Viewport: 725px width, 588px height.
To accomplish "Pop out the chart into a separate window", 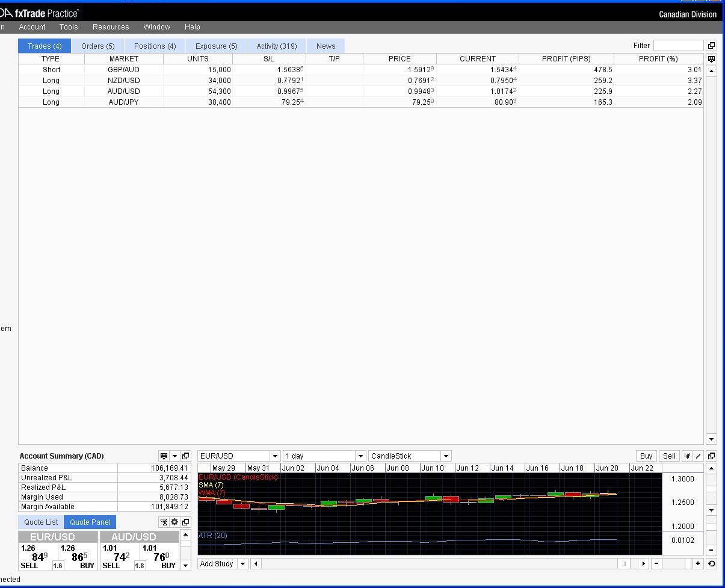I will pos(712,456).
